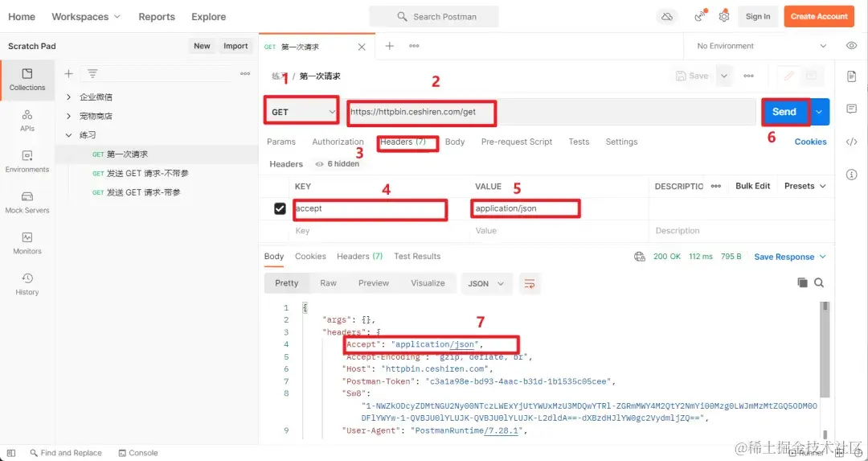Open the Save Response dropdown
Image resolution: width=868 pixels, height=461 pixels.
(x=790, y=257)
